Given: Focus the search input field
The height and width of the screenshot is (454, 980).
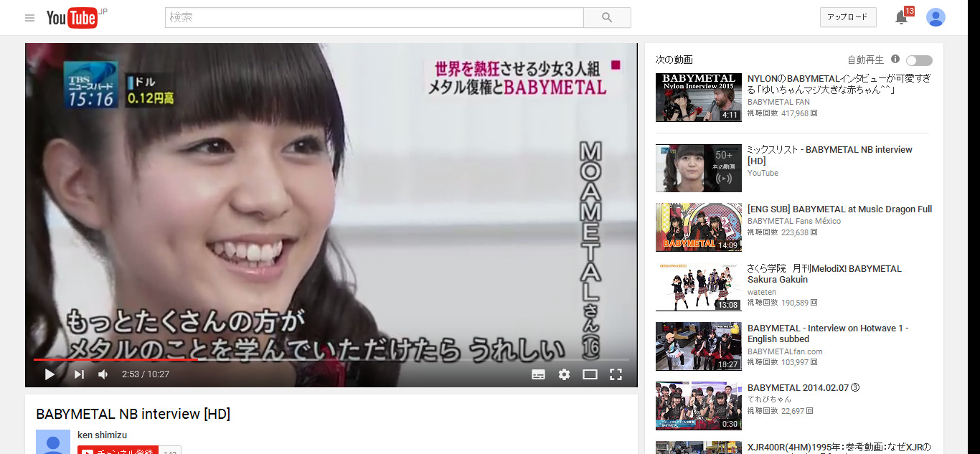Looking at the screenshot, I should (374, 17).
